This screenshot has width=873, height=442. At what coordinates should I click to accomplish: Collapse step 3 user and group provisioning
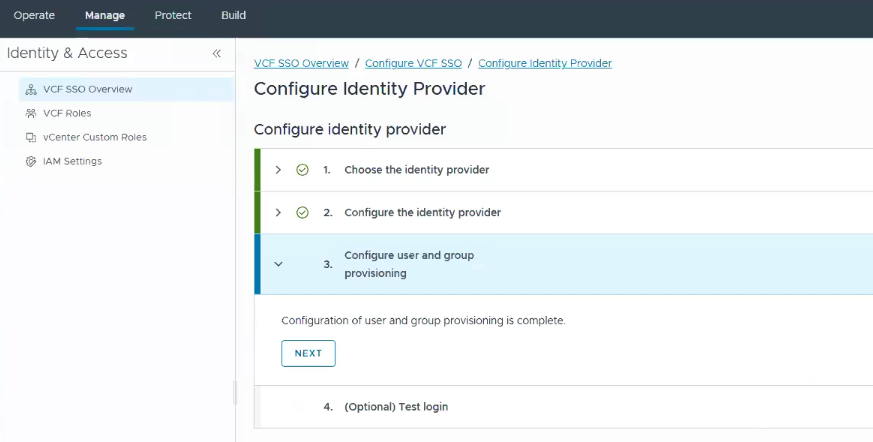(x=278, y=264)
